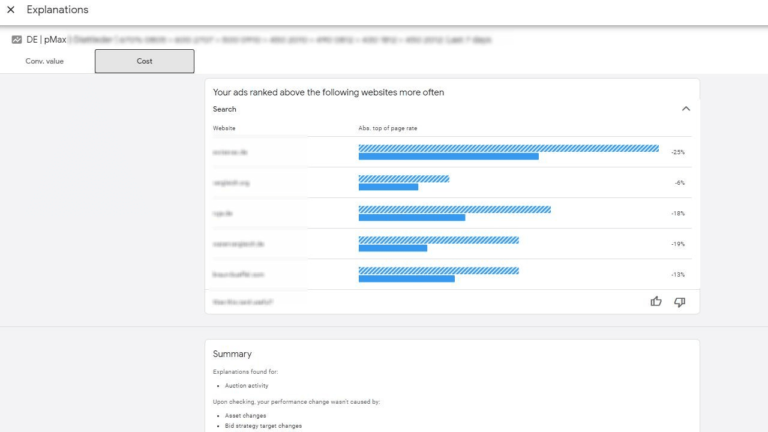Click the Asset changes bullet item
This screenshot has width=768, height=432.
pos(245,415)
